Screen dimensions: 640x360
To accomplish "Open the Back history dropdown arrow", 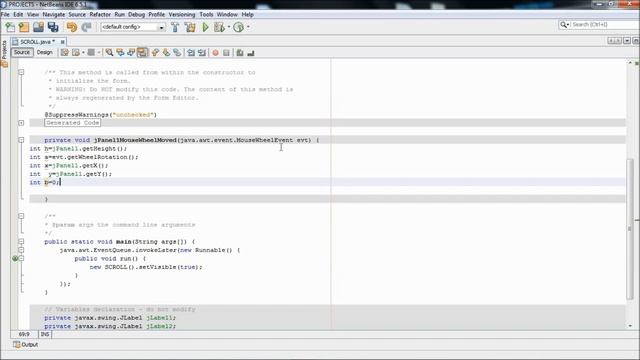I will coord(83,53).
